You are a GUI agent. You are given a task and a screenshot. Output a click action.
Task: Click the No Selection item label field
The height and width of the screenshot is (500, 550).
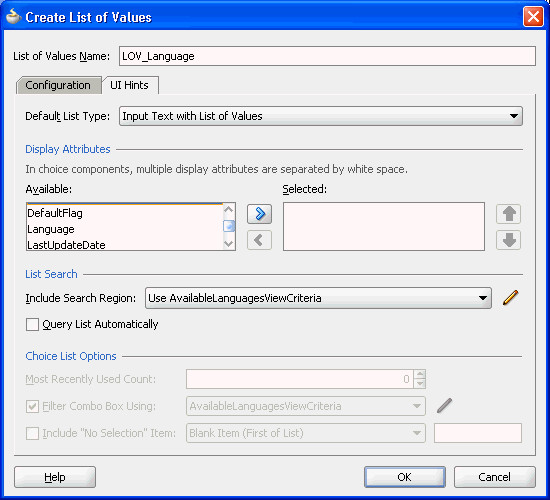coord(478,433)
